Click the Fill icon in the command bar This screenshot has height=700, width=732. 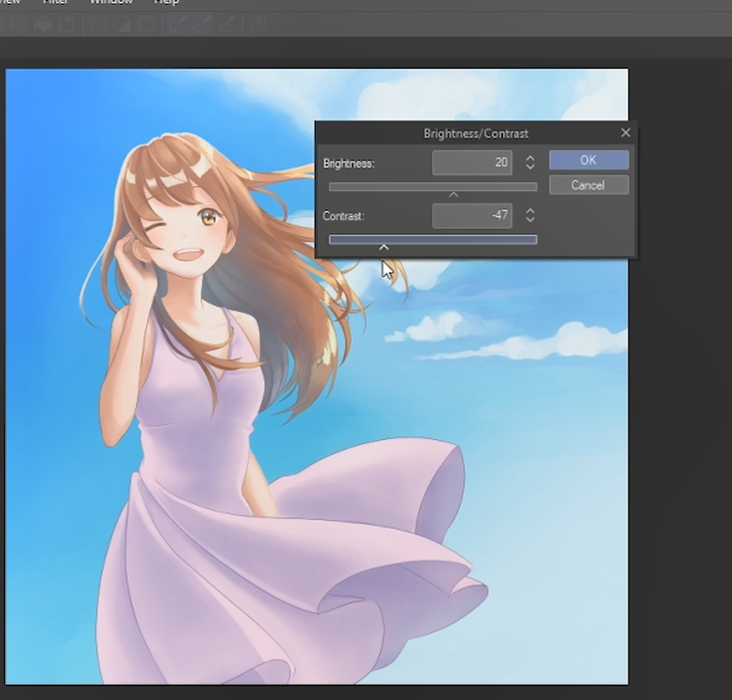tap(43, 25)
